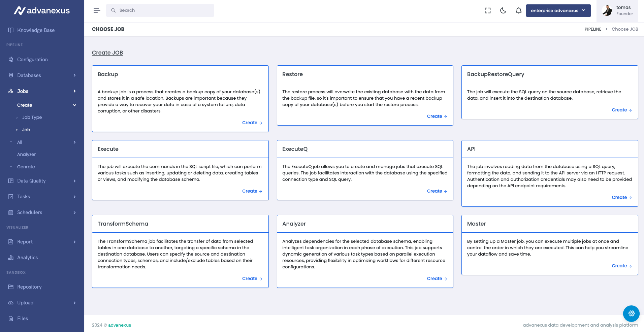Collapse the Jobs submenu chevron
Image resolution: width=644 pixels, height=332 pixels.
[74, 91]
